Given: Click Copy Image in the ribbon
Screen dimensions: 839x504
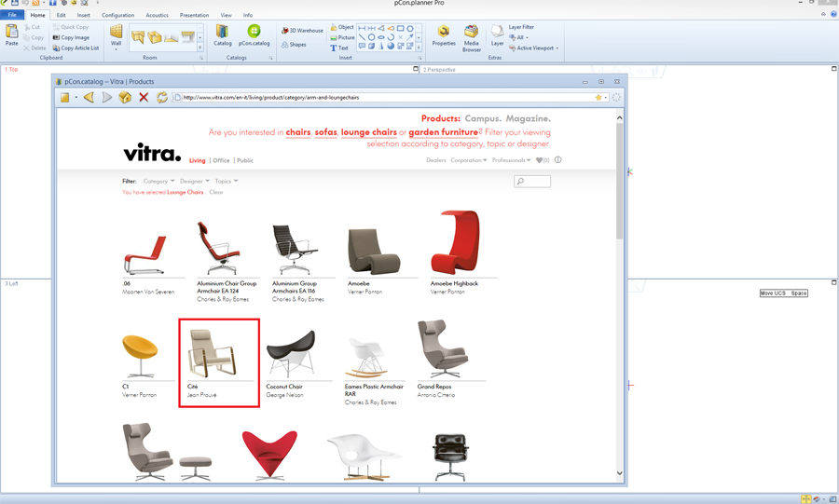Looking at the screenshot, I should (71, 37).
